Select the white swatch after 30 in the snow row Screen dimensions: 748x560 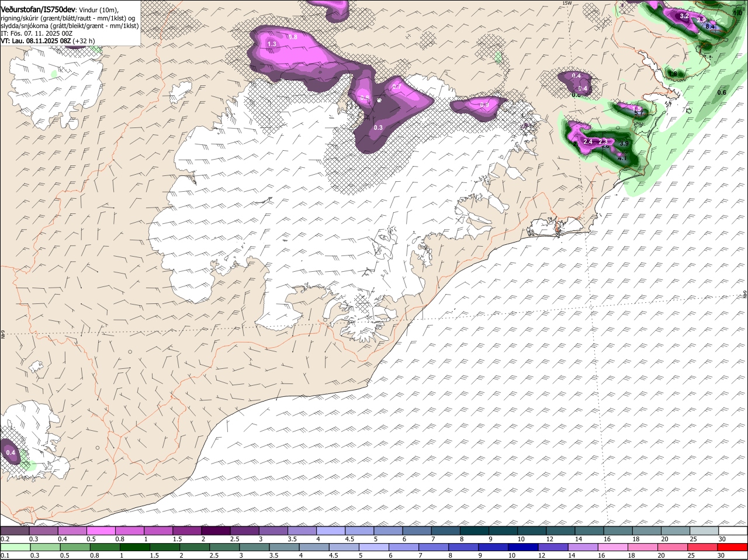pos(733,531)
